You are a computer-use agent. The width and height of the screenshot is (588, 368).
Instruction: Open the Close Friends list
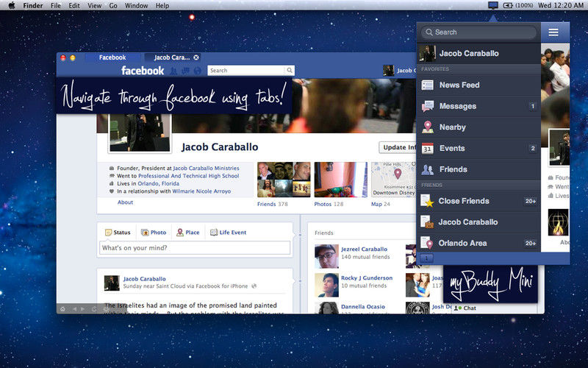(x=478, y=201)
